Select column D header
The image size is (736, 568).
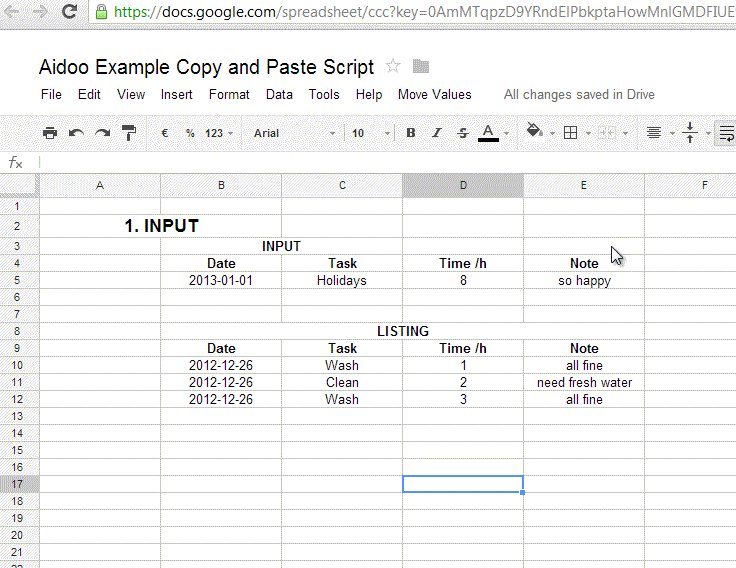(463, 185)
